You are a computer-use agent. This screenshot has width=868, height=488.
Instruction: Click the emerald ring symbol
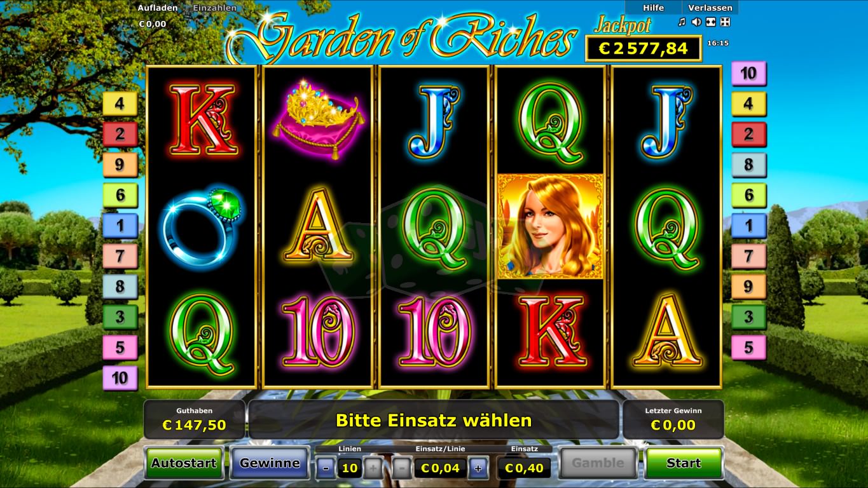(202, 226)
